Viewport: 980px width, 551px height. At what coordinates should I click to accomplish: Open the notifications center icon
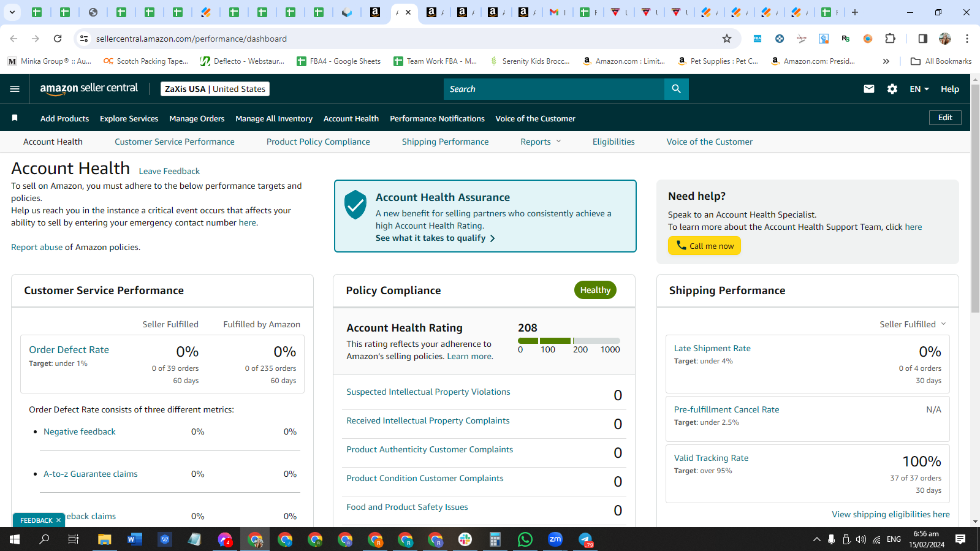click(x=960, y=539)
